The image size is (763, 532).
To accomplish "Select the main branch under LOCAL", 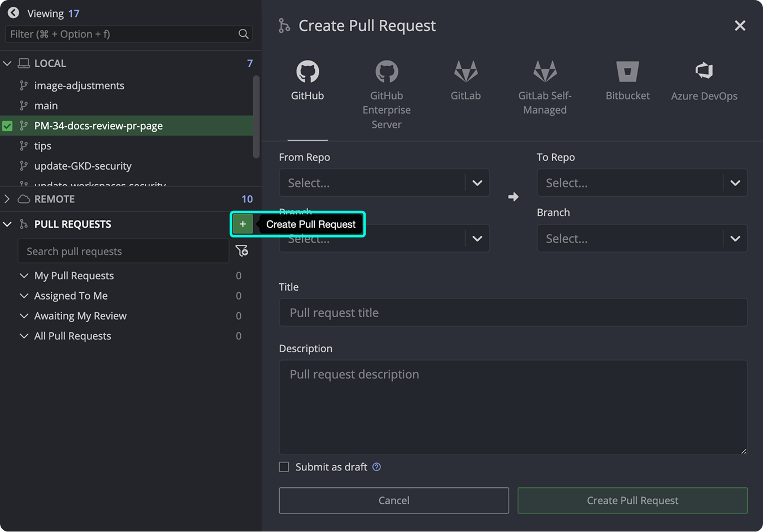I will coord(46,105).
